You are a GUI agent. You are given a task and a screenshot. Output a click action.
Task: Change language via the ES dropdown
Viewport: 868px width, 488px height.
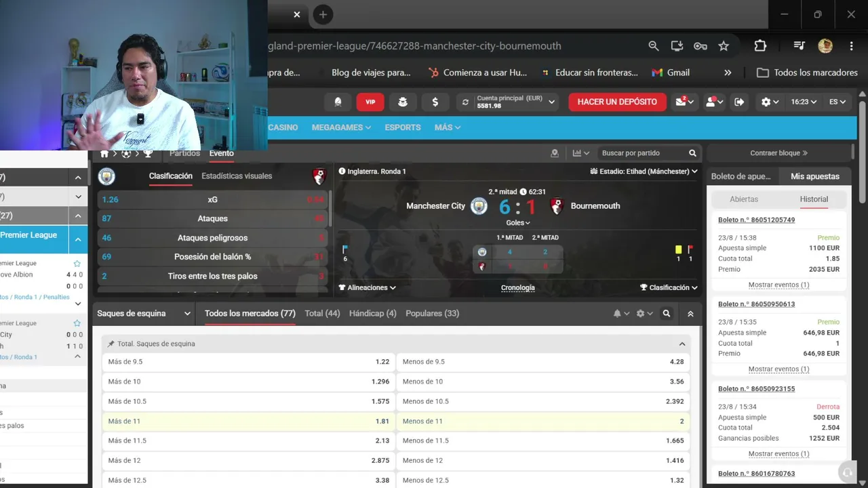click(837, 102)
